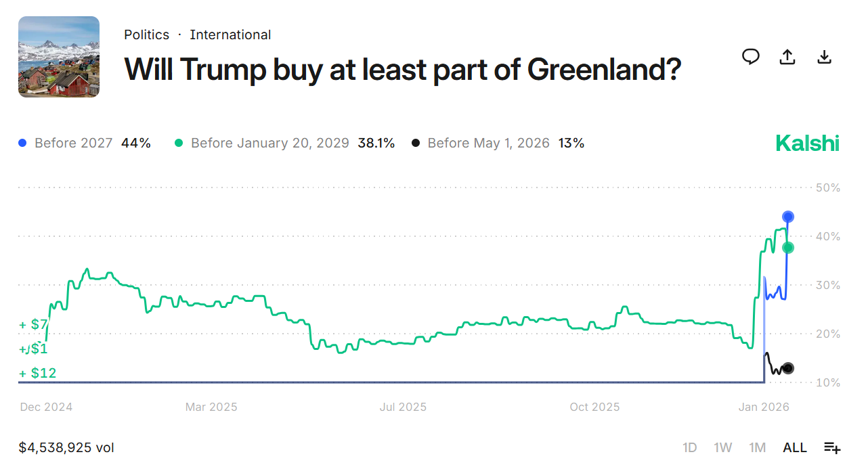Open the 'Will Trump buy at least part of Greenland?' market

(x=402, y=69)
